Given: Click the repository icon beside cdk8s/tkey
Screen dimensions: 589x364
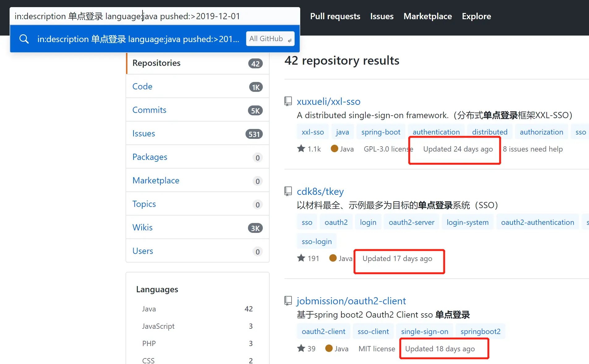Looking at the screenshot, I should pos(288,191).
